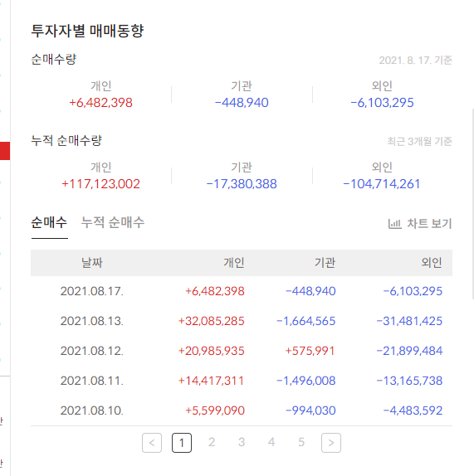Click the red marker in left sidebar

(x=5, y=151)
